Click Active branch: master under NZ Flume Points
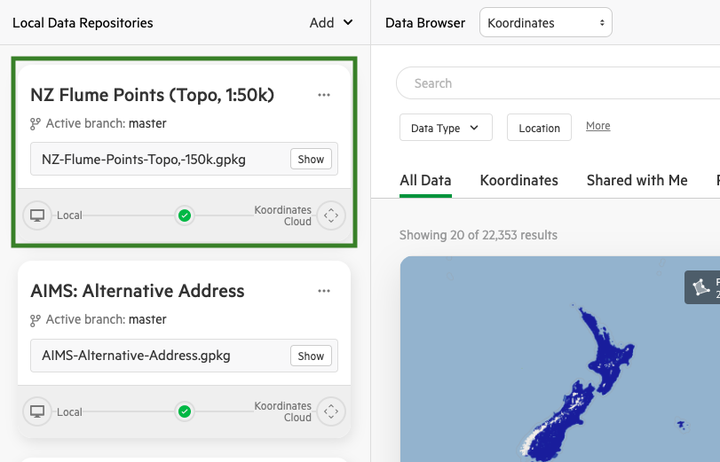720x462 pixels. coord(106,124)
